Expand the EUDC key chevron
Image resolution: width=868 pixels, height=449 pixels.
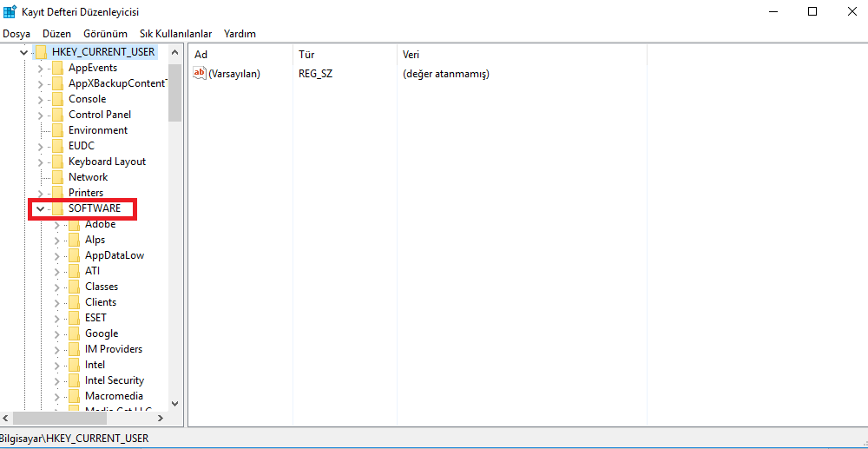pos(40,147)
